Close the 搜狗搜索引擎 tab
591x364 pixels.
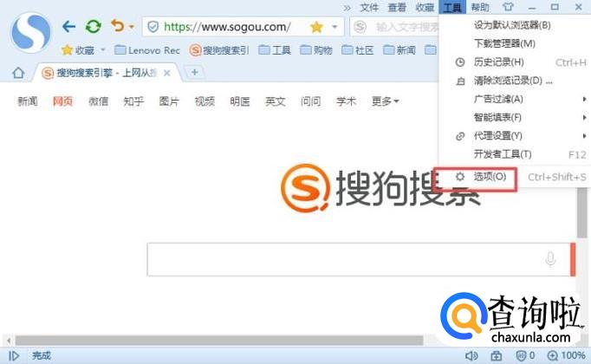coord(167,73)
